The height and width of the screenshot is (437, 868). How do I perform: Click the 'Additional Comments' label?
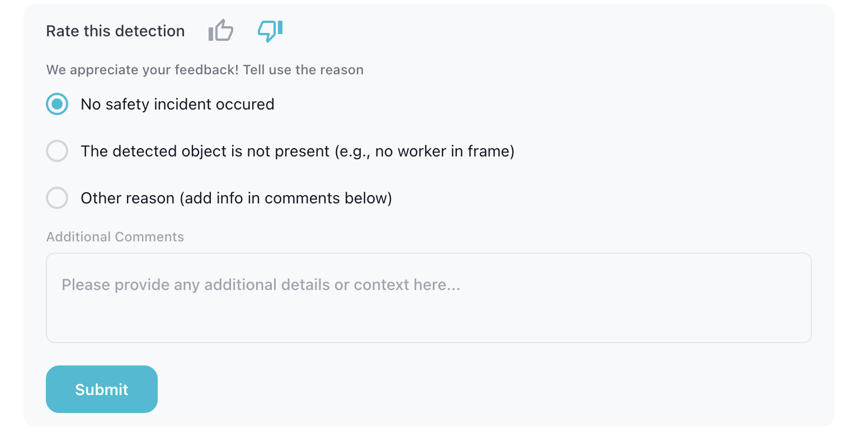[115, 236]
